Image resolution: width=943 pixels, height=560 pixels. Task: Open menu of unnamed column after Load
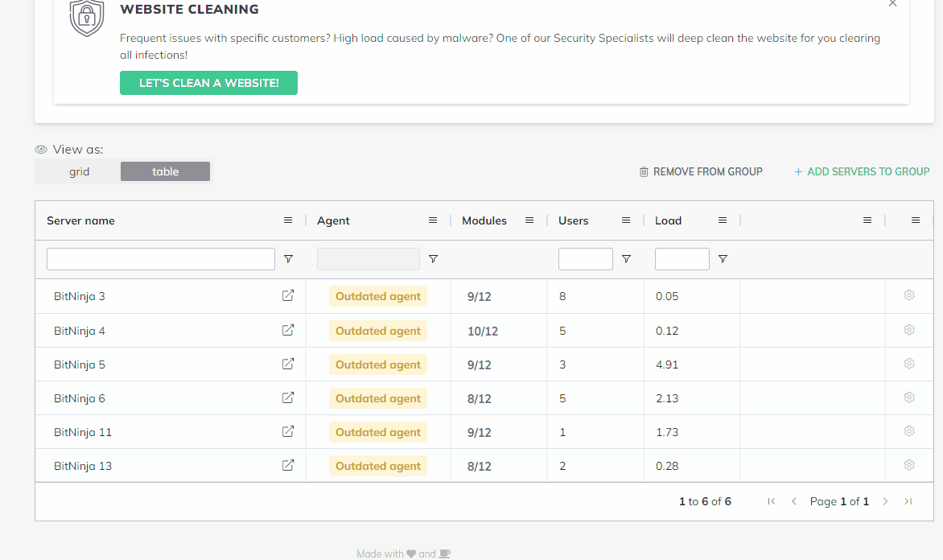(867, 220)
